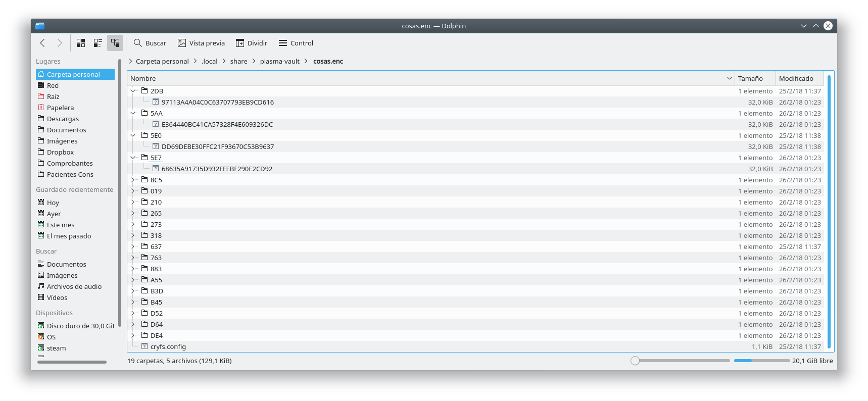The height and width of the screenshot is (401, 868).
Task: Navigate to share breadcrumb
Action: [239, 61]
